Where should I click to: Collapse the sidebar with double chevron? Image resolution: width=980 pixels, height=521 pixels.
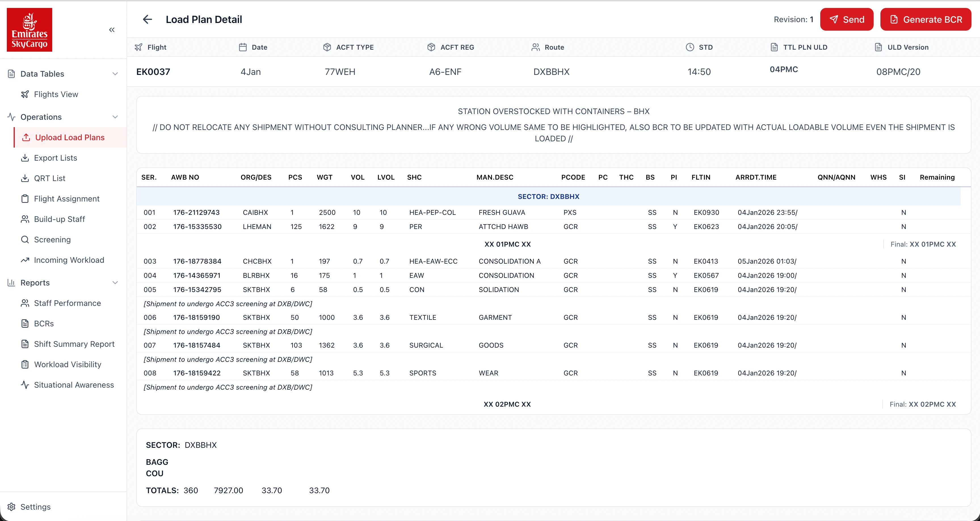coord(112,30)
